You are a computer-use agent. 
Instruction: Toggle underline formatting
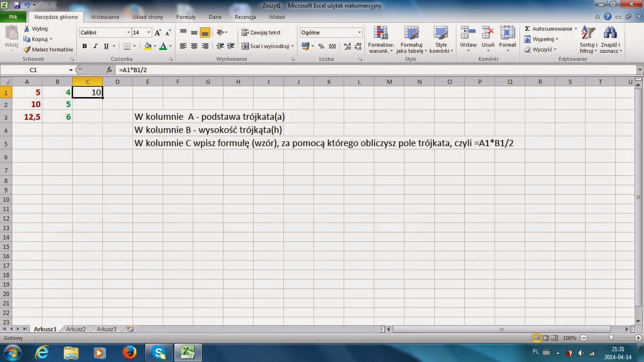pyautogui.click(x=106, y=46)
